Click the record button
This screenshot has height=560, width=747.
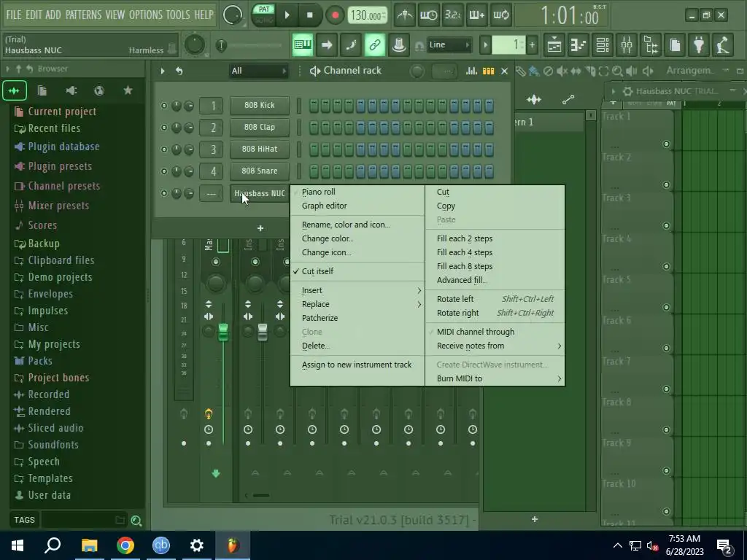coord(335,15)
